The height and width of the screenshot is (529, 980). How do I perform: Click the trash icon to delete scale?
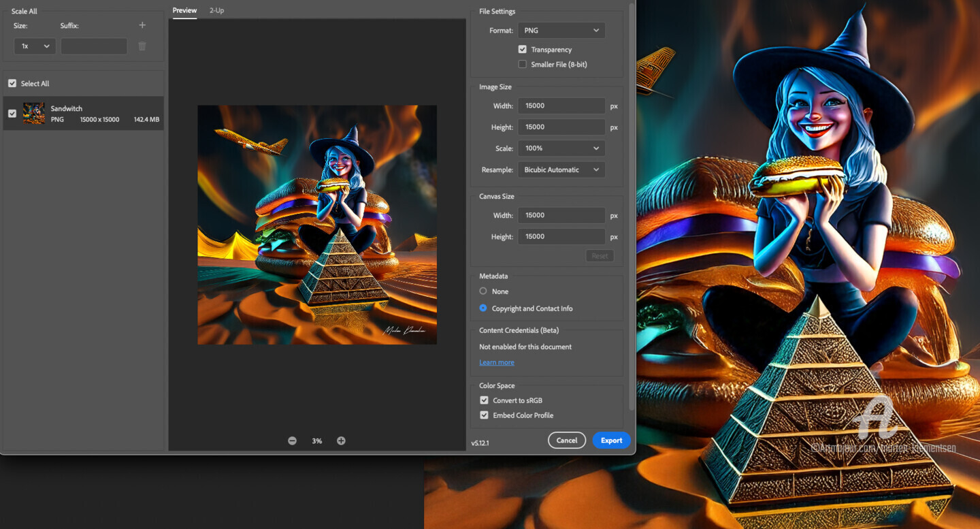click(x=142, y=46)
